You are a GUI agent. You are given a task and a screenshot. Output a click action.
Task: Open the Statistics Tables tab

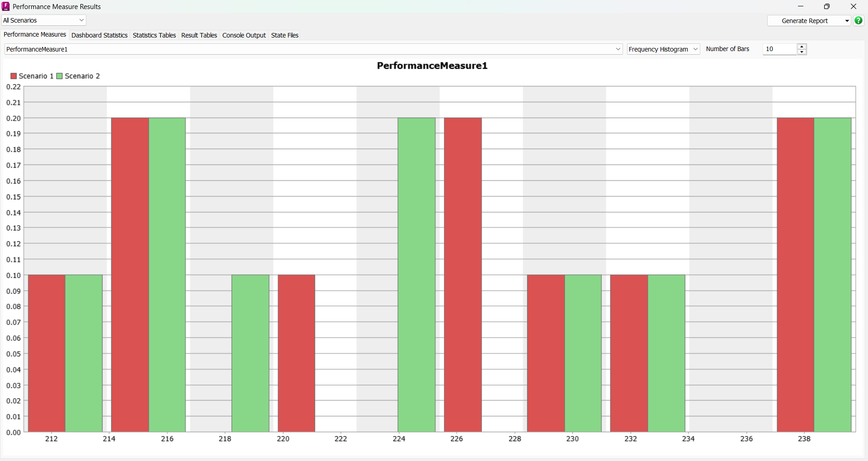point(154,35)
